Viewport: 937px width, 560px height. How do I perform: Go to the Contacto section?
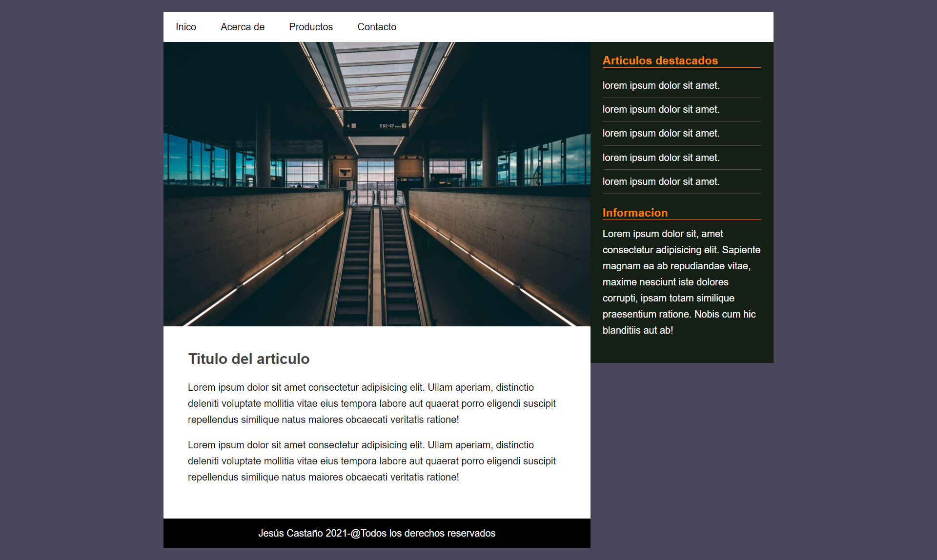[377, 27]
